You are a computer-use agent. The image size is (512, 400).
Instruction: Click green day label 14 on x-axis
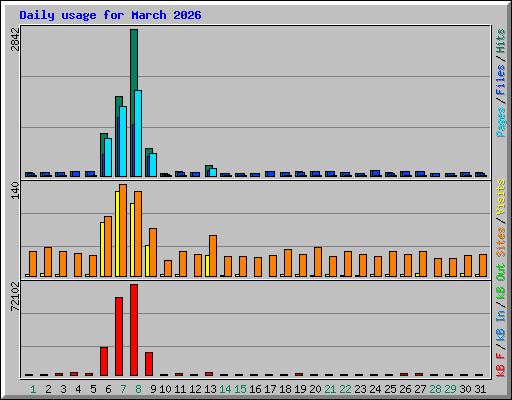(225, 389)
